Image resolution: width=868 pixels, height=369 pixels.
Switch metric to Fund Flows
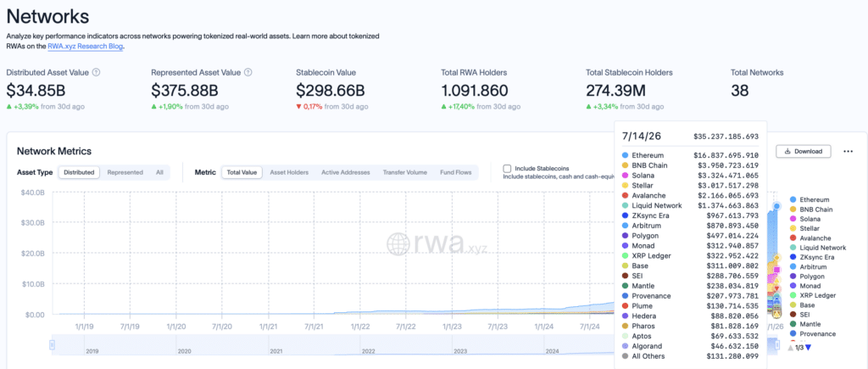(x=455, y=172)
